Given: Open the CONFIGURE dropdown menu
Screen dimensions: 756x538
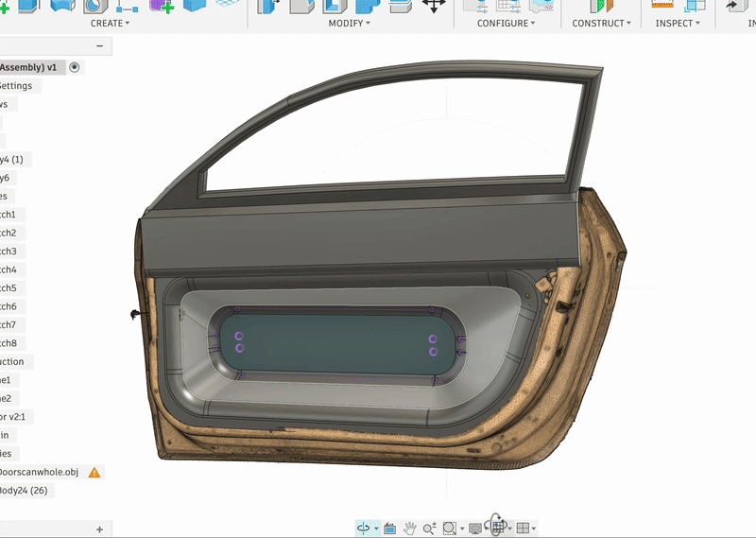Looking at the screenshot, I should (506, 23).
